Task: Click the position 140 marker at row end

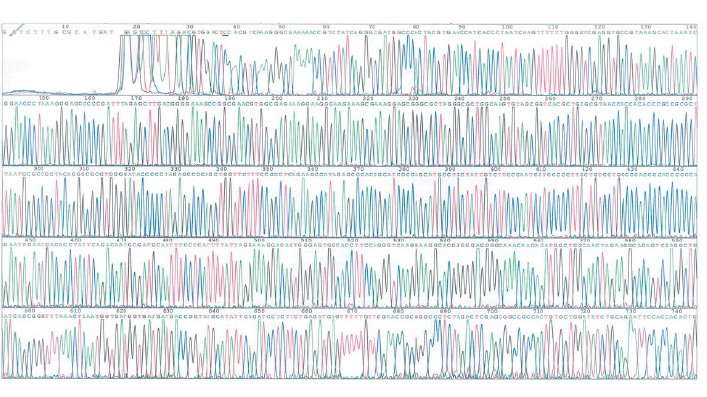Action: (692, 27)
